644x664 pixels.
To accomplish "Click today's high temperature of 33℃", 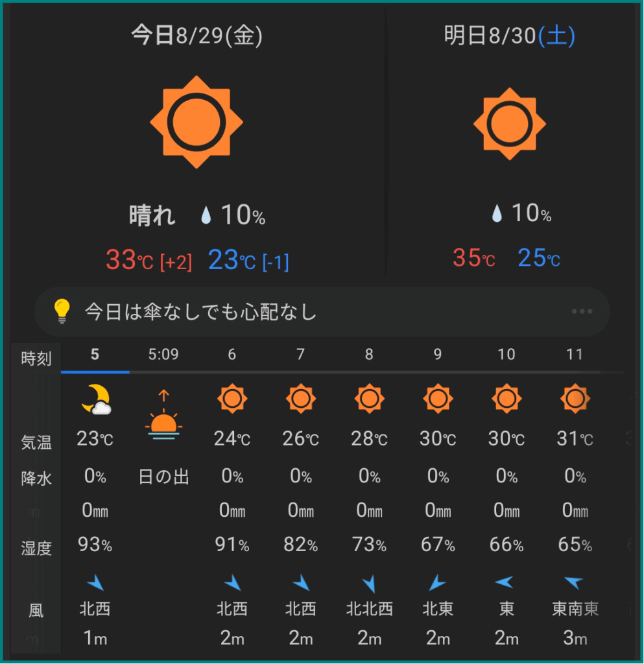I will 130,261.
